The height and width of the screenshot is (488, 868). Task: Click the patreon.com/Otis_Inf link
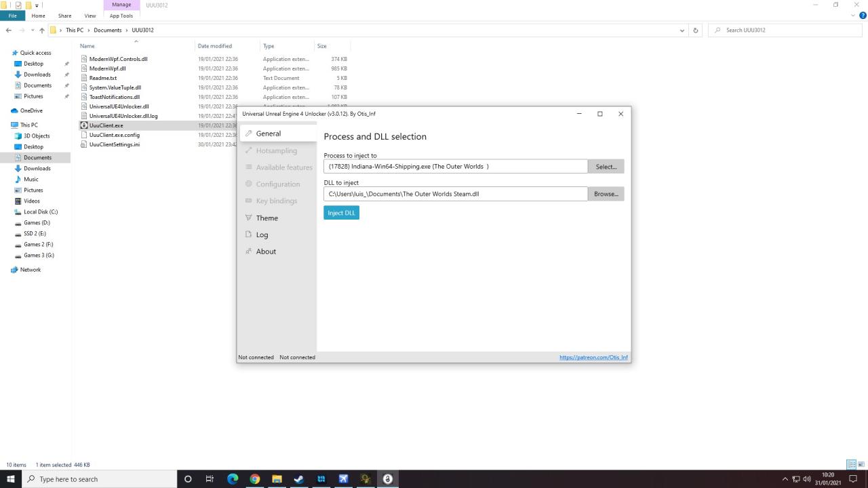point(593,357)
